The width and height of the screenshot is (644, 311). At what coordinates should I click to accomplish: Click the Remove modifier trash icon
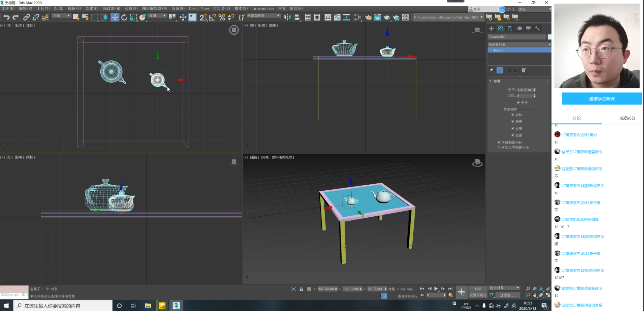(516, 70)
